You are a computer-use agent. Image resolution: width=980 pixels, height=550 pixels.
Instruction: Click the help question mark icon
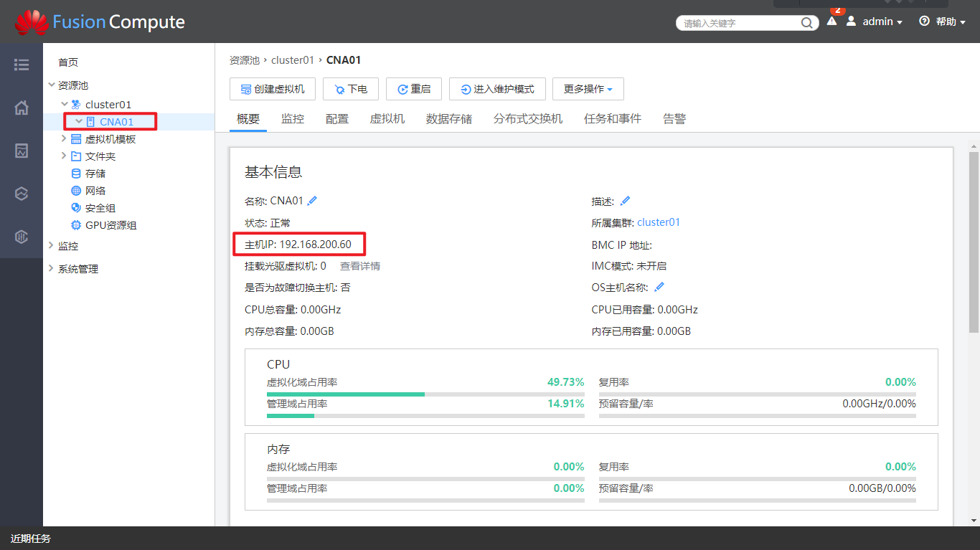tap(924, 22)
